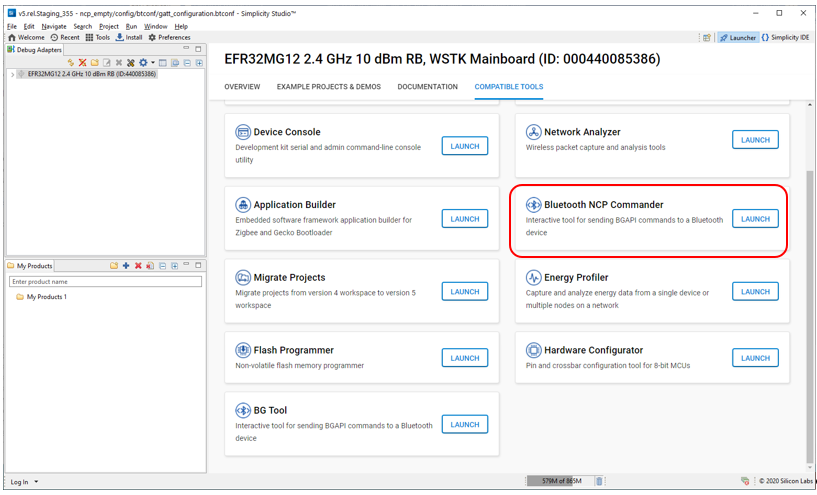Open the Navigate menu

pos(54,26)
